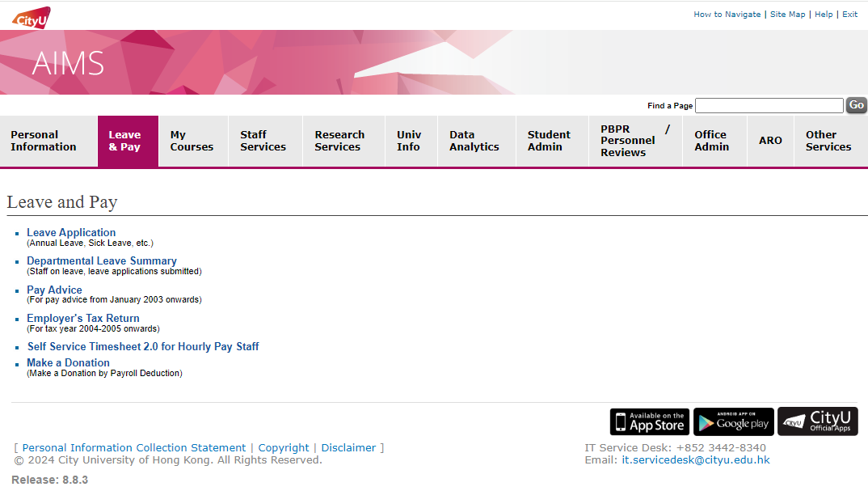Open Employer's Tax Return link
Viewport: 868px width, 491px height.
tap(83, 318)
